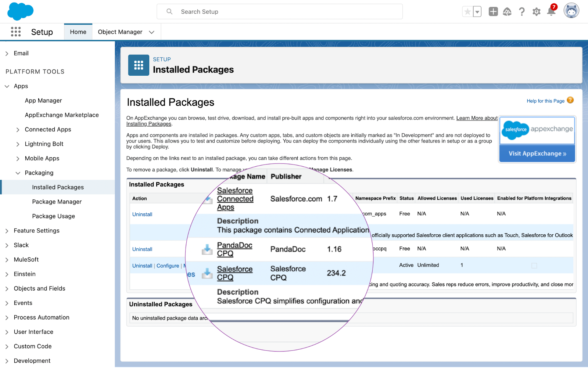The image size is (588, 368).
Task: Open App Manager in the sidebar
Action: [x=43, y=101]
